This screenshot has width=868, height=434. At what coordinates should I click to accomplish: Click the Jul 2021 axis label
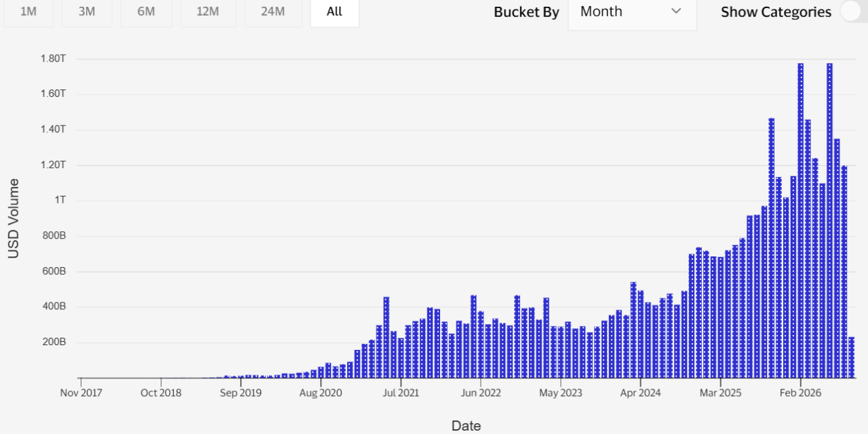400,393
